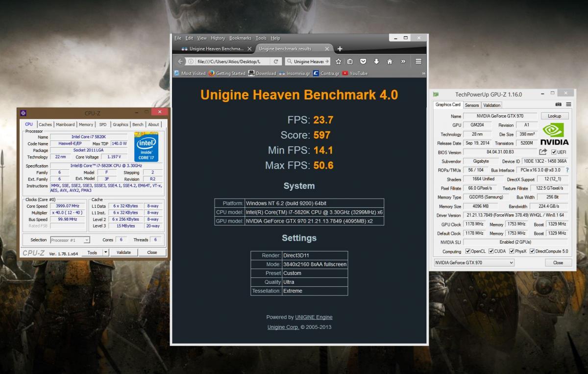Open the Firefox hamburger menu
Screen dimensions: 588x374
click(x=418, y=61)
